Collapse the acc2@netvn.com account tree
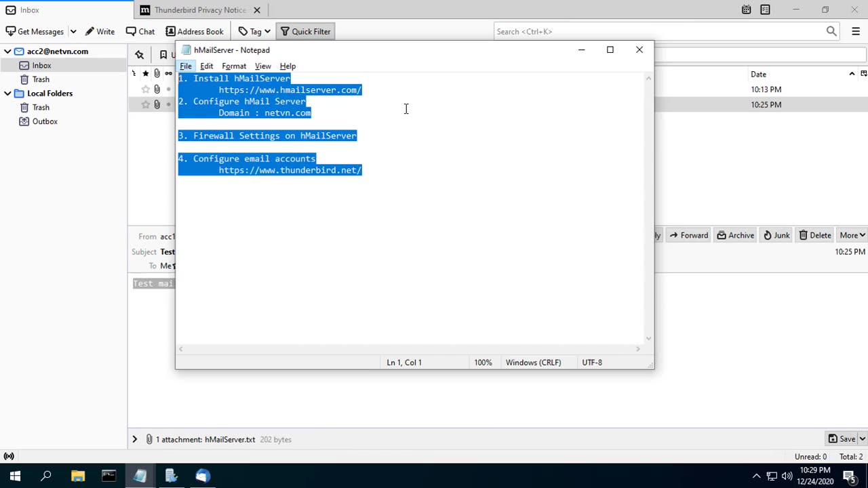Viewport: 868px width, 488px height. (x=7, y=52)
